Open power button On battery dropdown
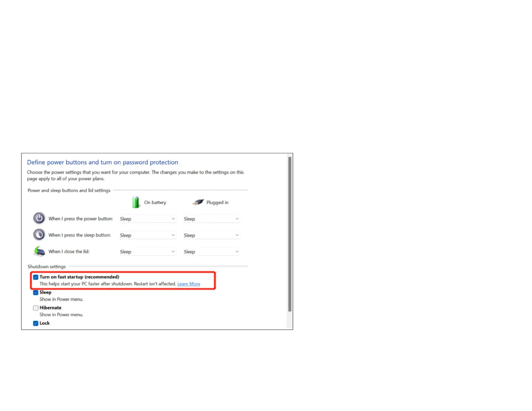The height and width of the screenshot is (411, 532). point(147,219)
